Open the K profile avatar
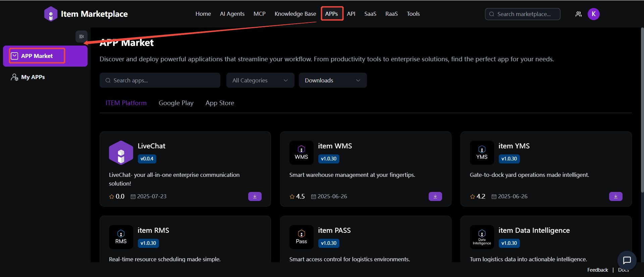The width and height of the screenshot is (644, 277). pos(594,14)
